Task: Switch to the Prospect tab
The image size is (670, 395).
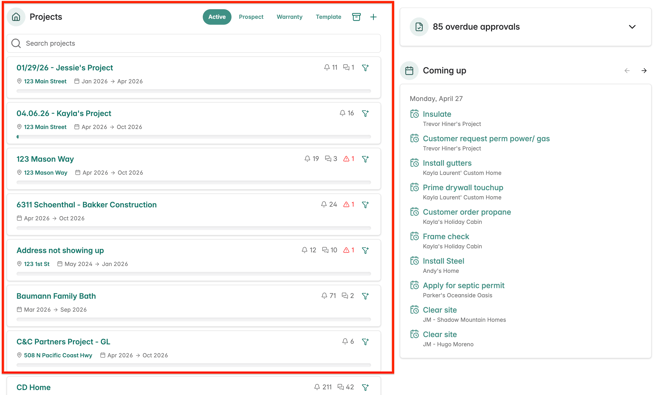Action: click(251, 17)
